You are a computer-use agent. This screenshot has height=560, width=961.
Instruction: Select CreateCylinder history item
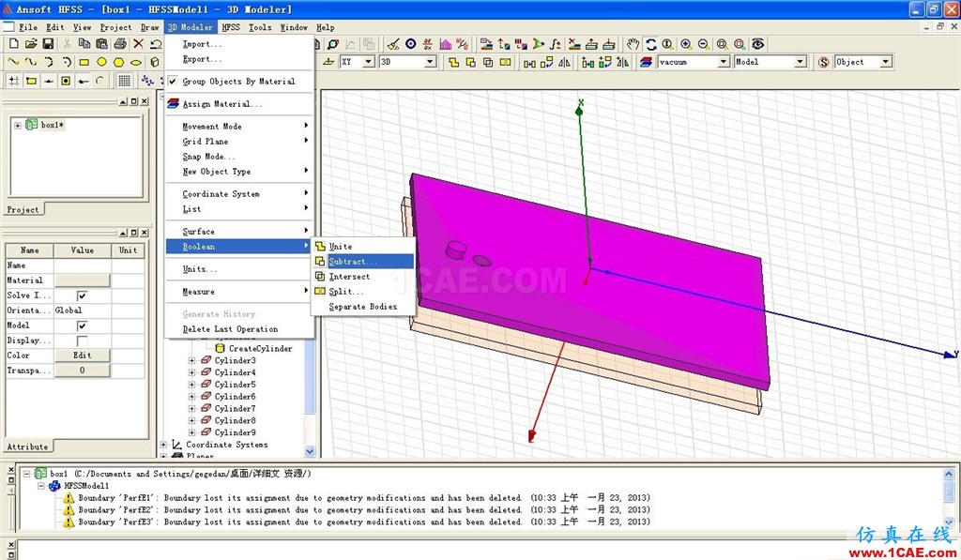click(x=261, y=349)
